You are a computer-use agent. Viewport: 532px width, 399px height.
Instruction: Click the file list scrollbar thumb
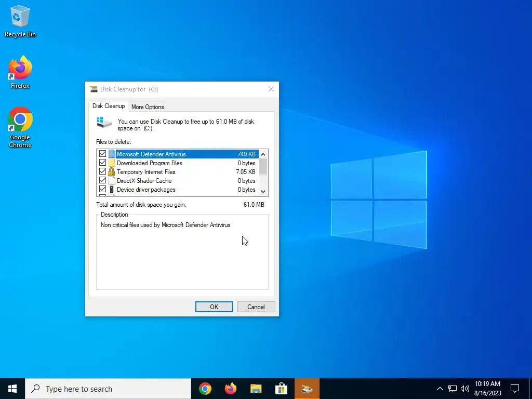[263, 167]
